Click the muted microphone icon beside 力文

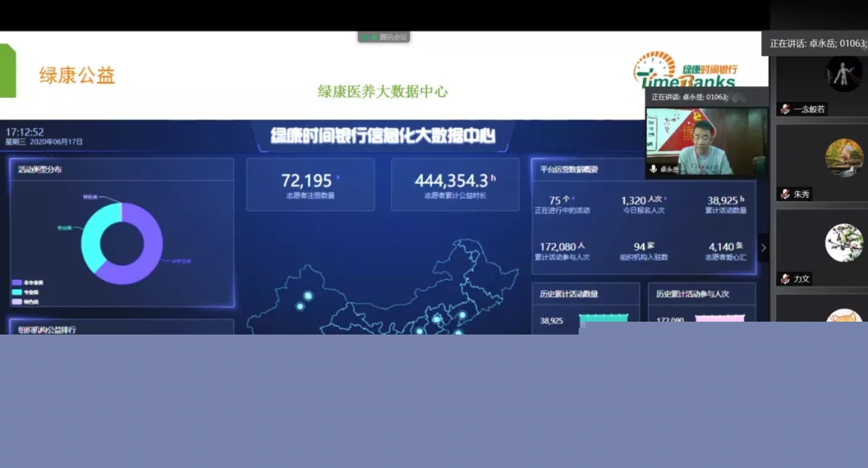click(x=784, y=279)
